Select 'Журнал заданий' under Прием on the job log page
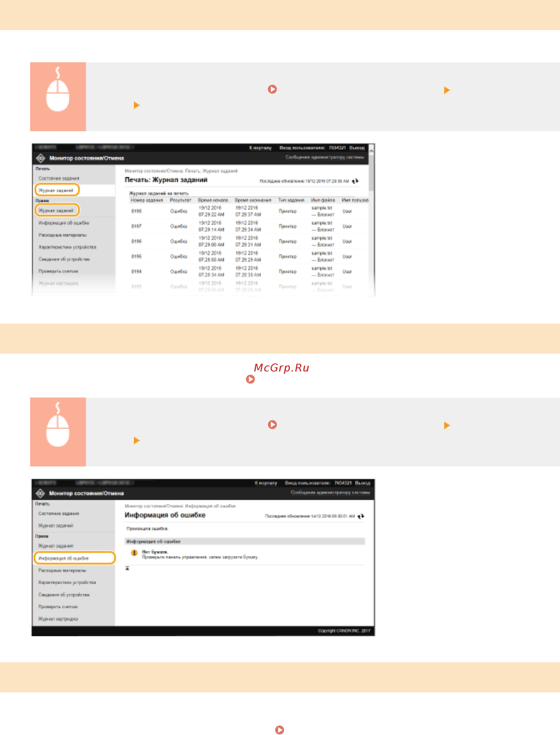Viewport: 560px width, 735px height. 57,210
